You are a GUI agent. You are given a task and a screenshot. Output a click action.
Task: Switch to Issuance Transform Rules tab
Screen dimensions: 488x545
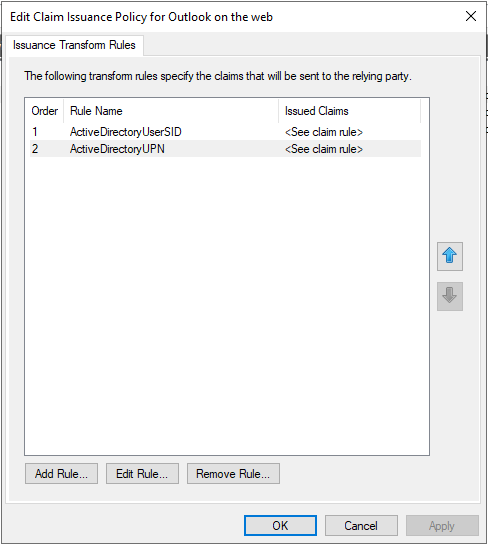pyautogui.click(x=74, y=45)
